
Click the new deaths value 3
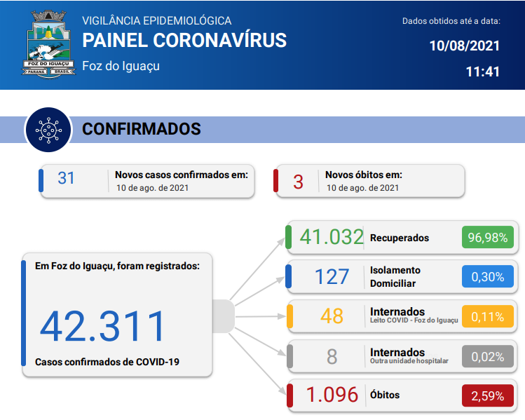(298, 182)
